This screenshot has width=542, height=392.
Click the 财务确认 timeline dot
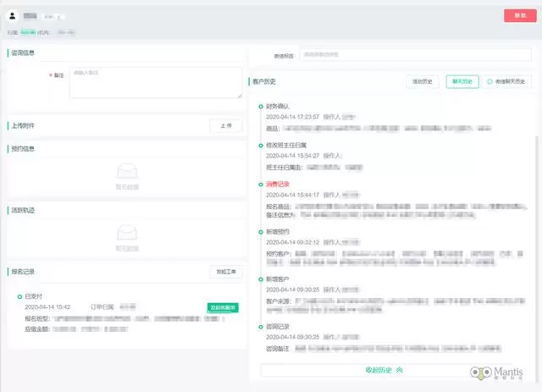coord(260,107)
